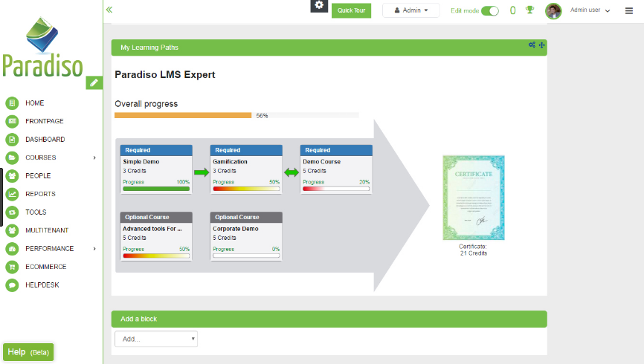
Task: Open the Admin role dropdown
Action: [410, 10]
